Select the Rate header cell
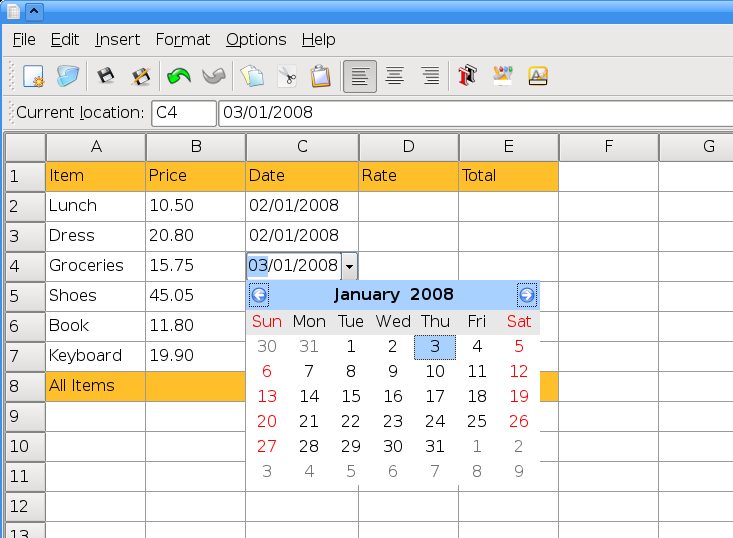This screenshot has height=538, width=733. [x=409, y=176]
